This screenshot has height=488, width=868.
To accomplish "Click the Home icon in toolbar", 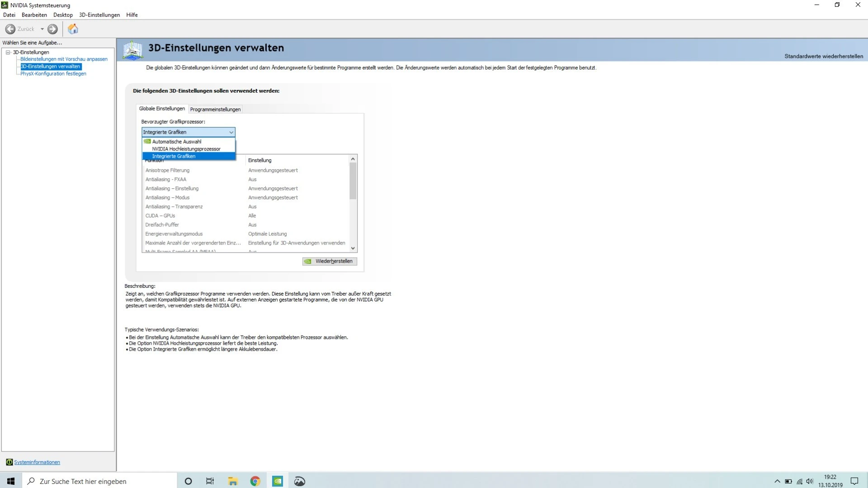I will tap(73, 29).
